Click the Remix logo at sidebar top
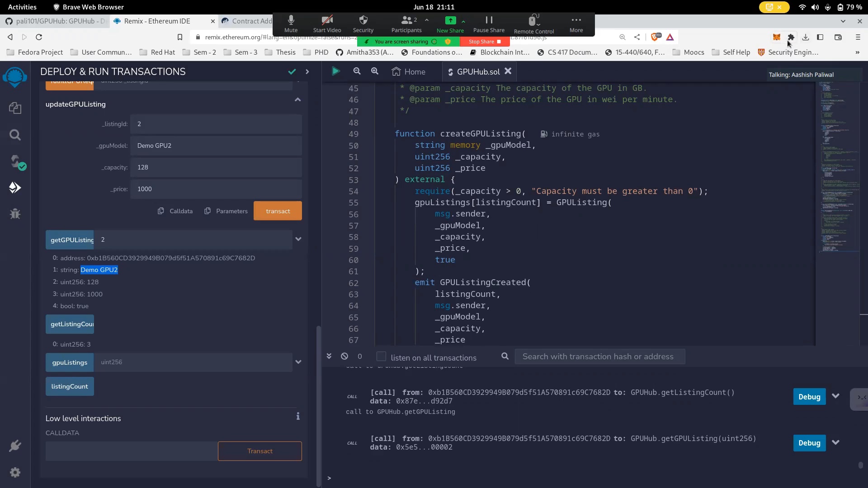 15,77
